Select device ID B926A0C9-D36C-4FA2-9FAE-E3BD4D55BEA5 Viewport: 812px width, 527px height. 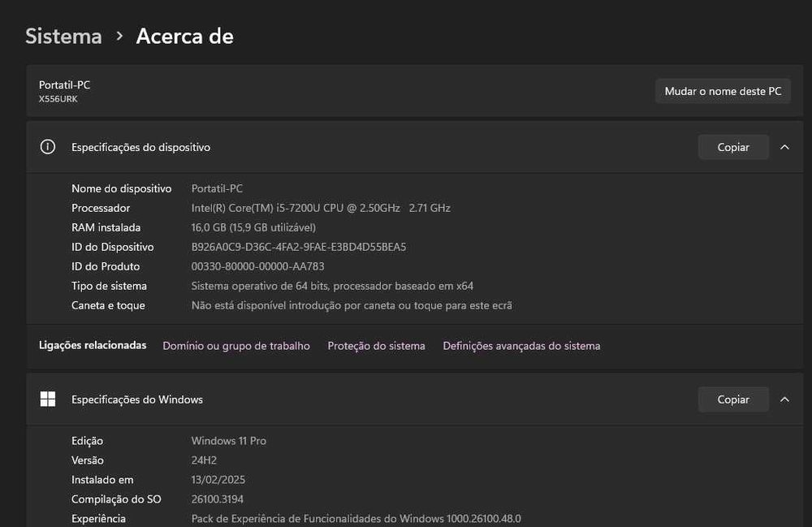coord(299,247)
